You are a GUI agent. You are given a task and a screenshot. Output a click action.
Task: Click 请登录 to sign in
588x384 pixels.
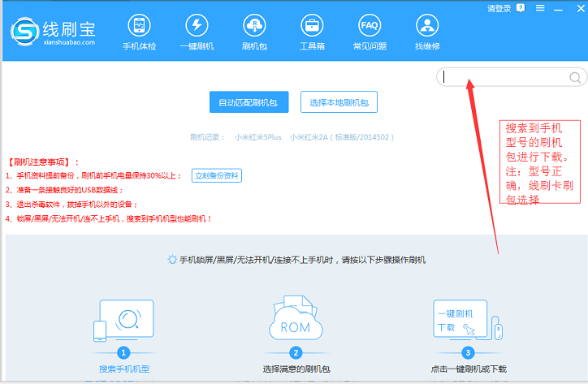coord(499,8)
